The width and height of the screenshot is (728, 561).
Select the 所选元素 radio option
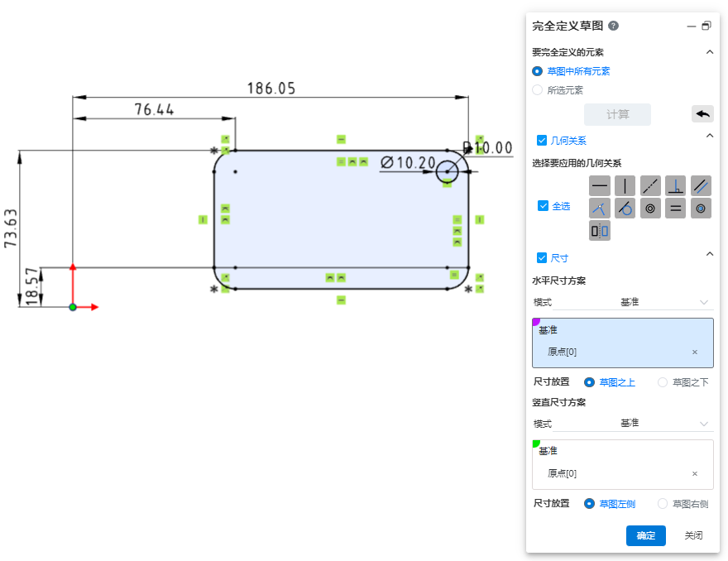tap(538, 90)
